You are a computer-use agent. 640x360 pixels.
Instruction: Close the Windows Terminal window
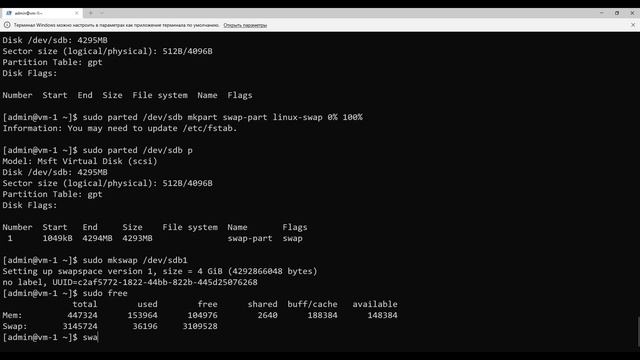coord(632,13)
